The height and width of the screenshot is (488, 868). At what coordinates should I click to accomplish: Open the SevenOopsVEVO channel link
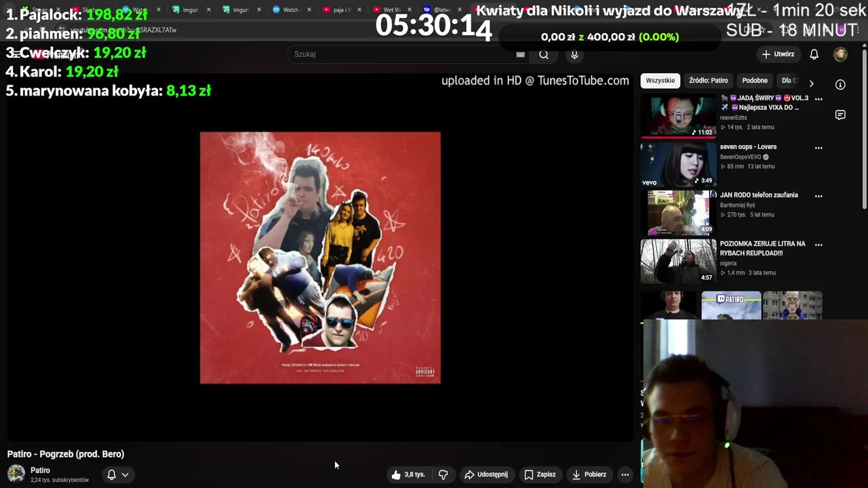click(x=741, y=157)
